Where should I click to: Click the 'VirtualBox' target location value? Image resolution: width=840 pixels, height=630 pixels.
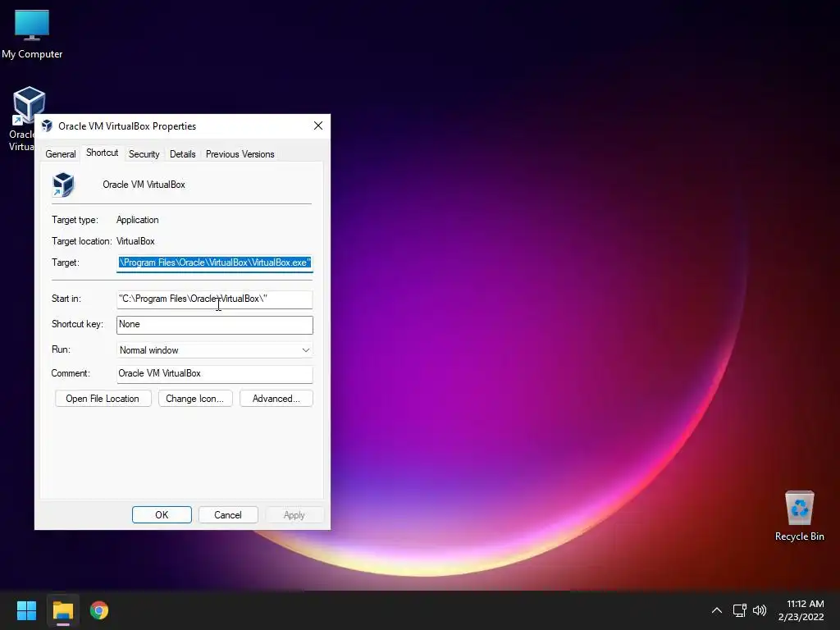coord(135,241)
